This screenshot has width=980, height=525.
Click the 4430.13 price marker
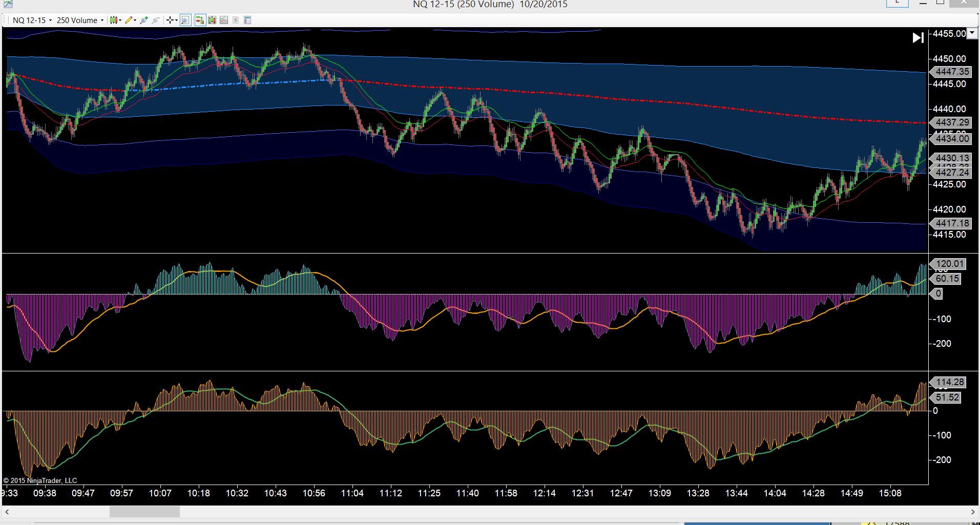951,158
